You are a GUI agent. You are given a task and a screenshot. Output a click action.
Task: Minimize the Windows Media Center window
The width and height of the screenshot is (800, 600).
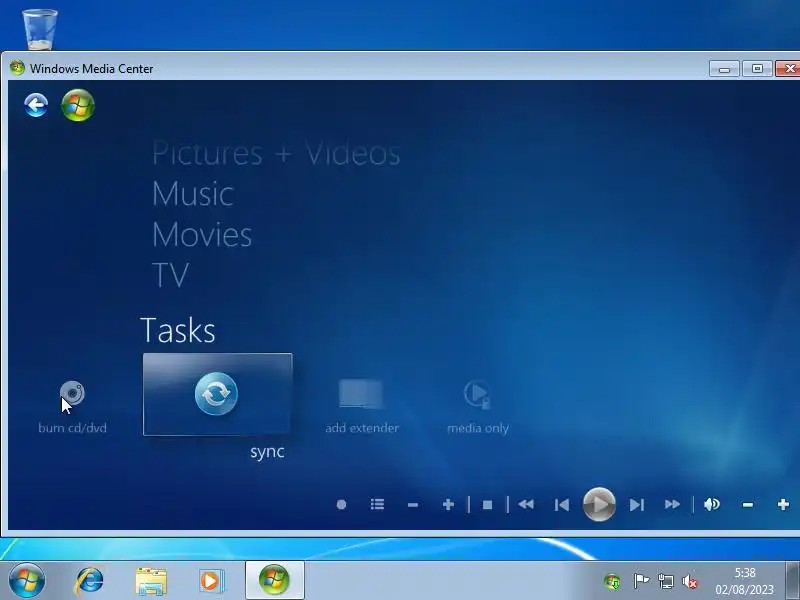pos(724,68)
